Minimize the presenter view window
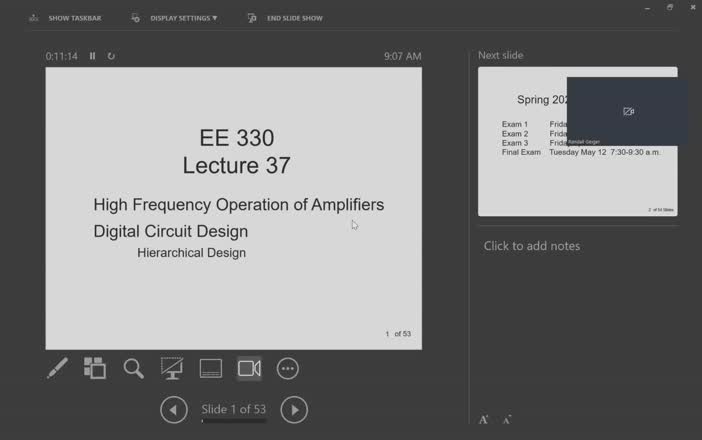Viewport: 702px width, 440px height. pos(647,8)
